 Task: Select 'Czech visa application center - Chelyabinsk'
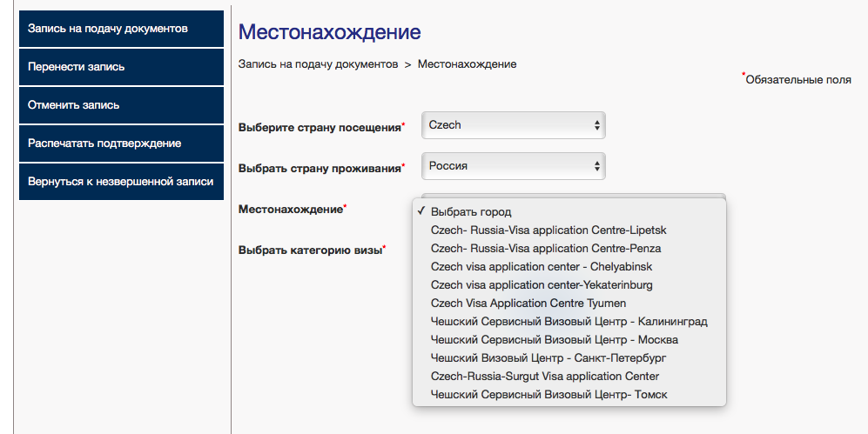point(542,267)
